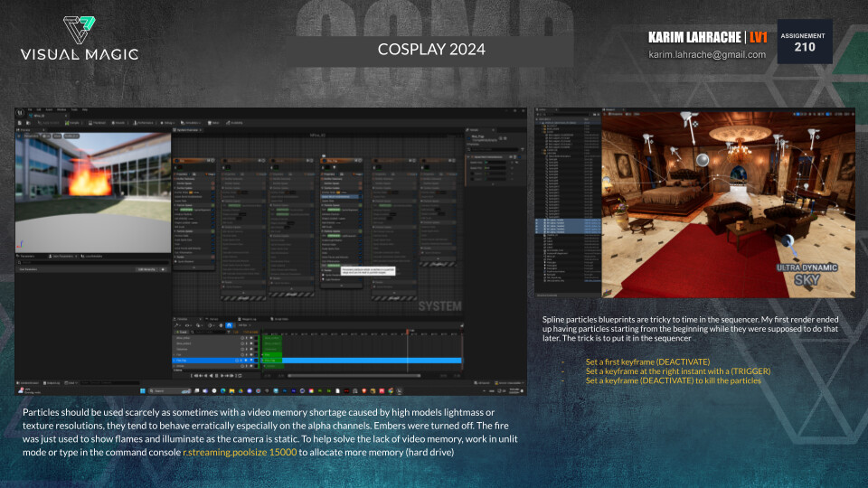This screenshot has height=488, width=868.
Task: Click the karim.lahrache@gmail.com email address
Action: coord(707,55)
